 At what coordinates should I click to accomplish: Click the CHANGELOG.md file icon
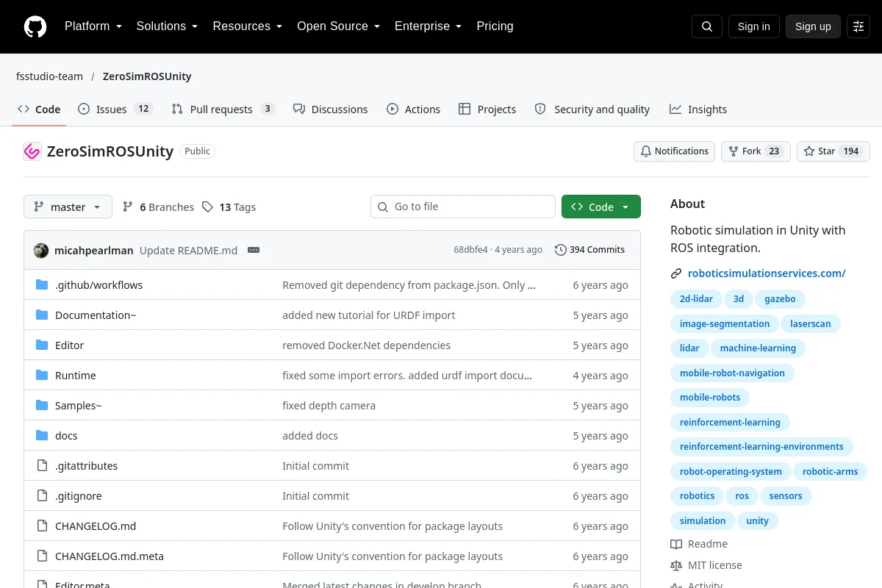click(x=42, y=526)
